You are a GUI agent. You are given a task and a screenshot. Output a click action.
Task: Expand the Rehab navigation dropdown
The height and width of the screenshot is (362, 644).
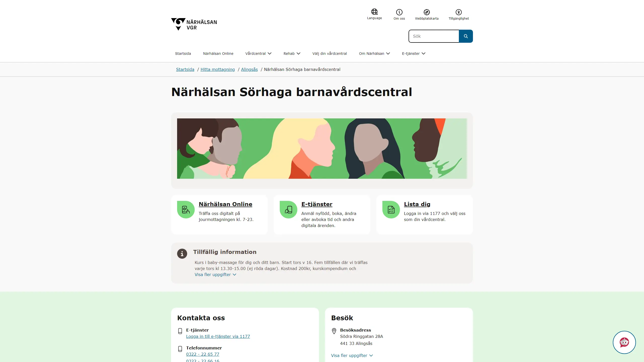point(292,53)
